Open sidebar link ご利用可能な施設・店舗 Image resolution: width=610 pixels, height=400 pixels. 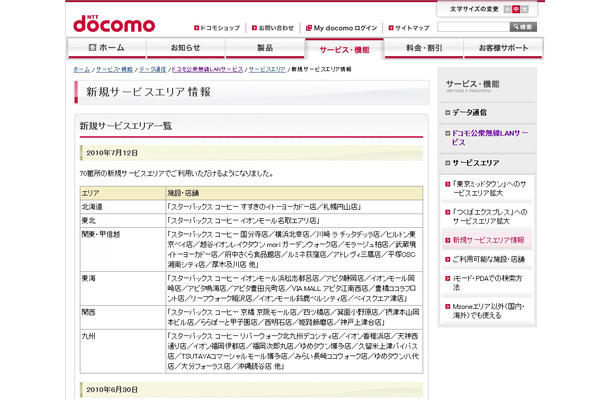point(489,259)
